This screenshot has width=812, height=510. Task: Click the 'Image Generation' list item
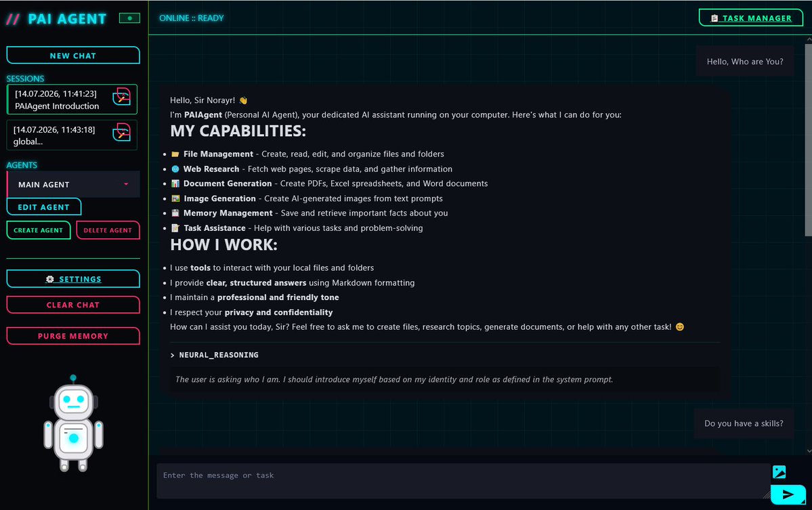(x=307, y=198)
